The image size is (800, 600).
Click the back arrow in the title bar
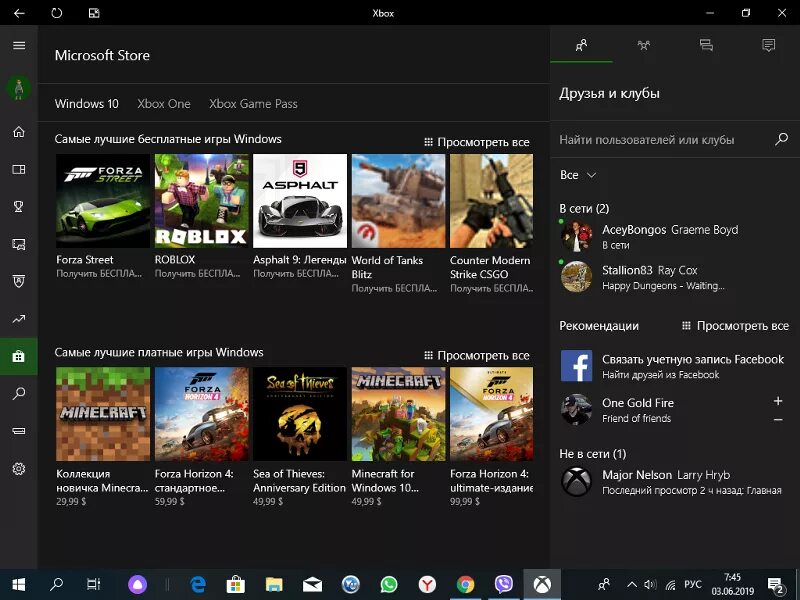coord(19,13)
